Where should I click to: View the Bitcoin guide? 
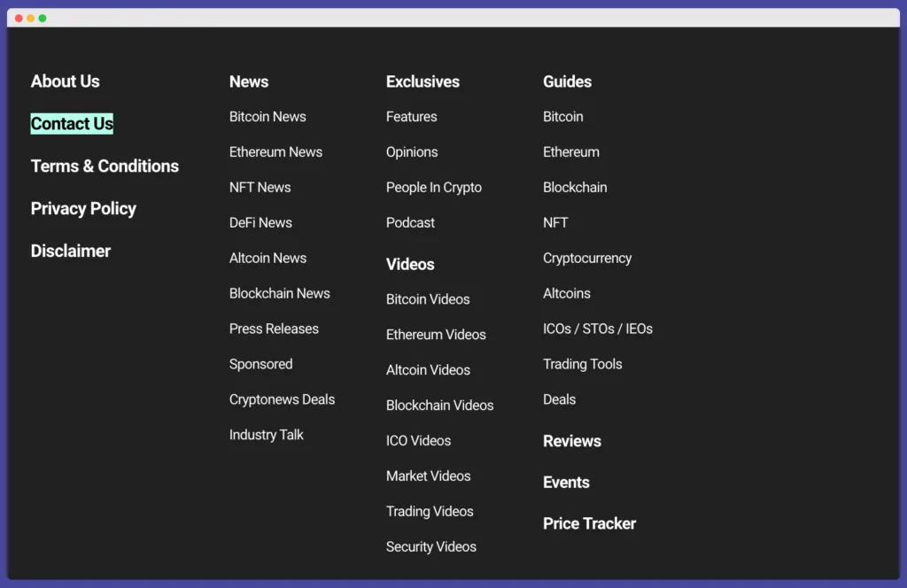coord(563,116)
